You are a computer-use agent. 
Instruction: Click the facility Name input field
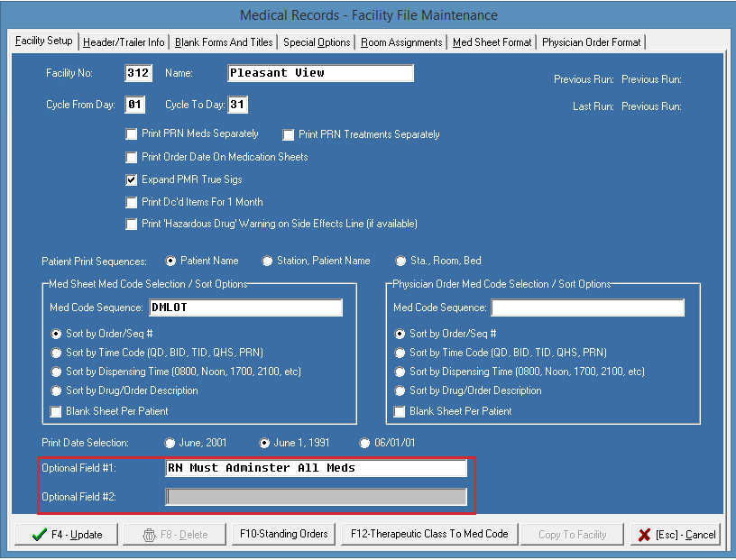[x=319, y=73]
